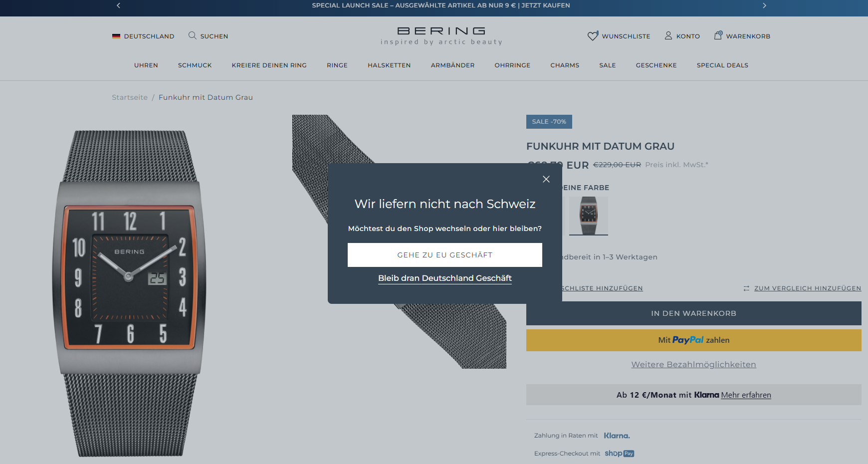The height and width of the screenshot is (464, 868).
Task: Open the GESCHENKE menu
Action: (x=656, y=65)
